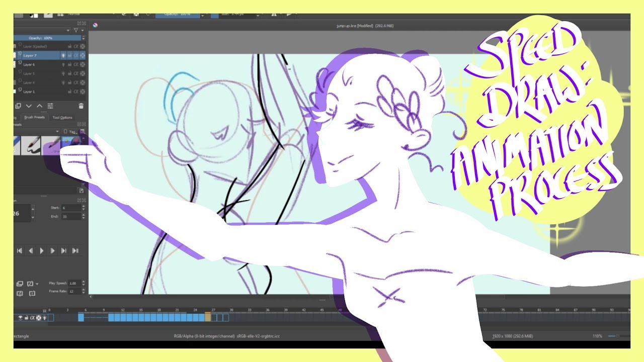Viewport: 644px width, 362px height.
Task: Select the ink pen brush preset thumbnail
Action: point(31,145)
